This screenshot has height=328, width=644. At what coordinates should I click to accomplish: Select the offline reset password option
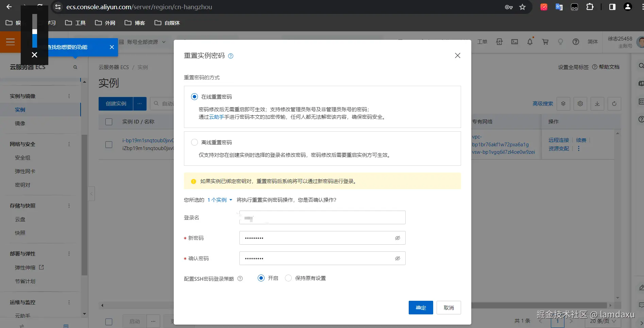[194, 142]
